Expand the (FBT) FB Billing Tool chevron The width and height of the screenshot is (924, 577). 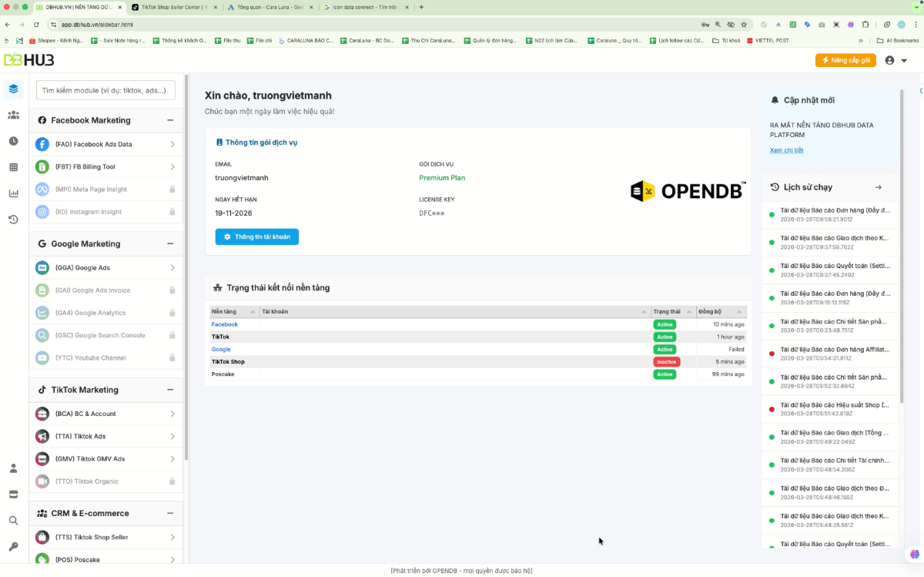click(172, 166)
